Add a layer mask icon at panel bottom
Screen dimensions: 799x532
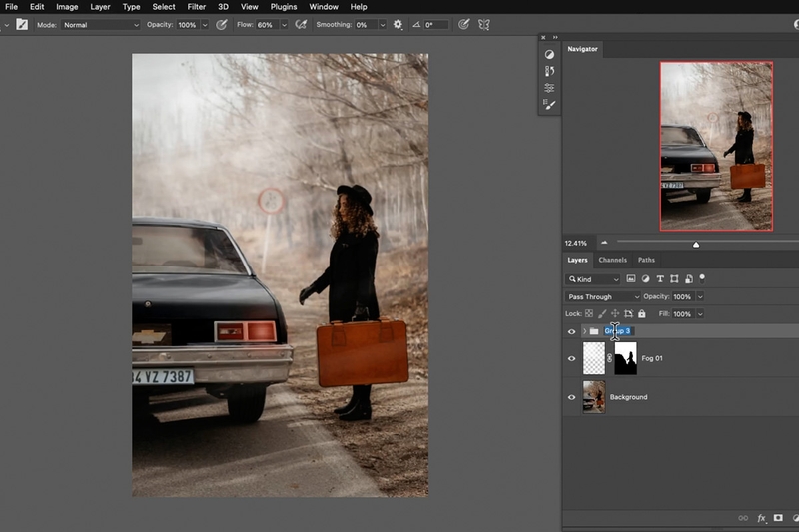(x=778, y=518)
